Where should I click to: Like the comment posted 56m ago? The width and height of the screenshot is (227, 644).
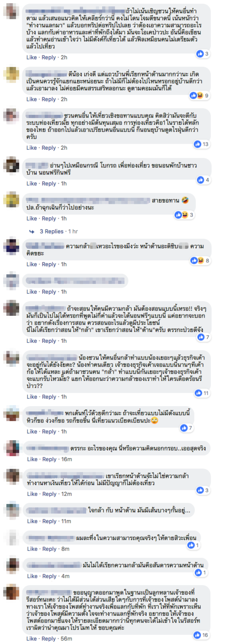32,639
